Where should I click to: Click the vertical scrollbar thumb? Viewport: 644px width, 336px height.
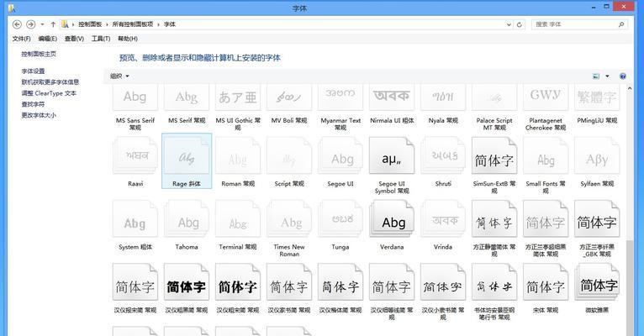point(630,288)
